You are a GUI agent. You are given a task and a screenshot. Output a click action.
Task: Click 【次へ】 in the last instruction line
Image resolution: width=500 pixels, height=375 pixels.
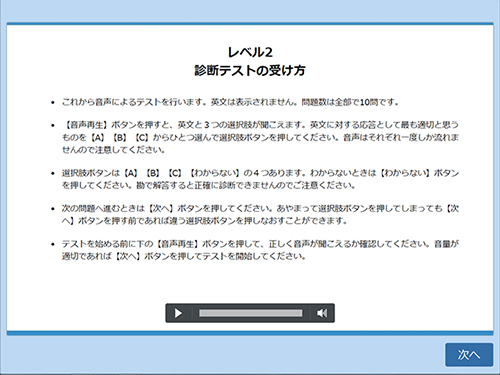pos(128,256)
